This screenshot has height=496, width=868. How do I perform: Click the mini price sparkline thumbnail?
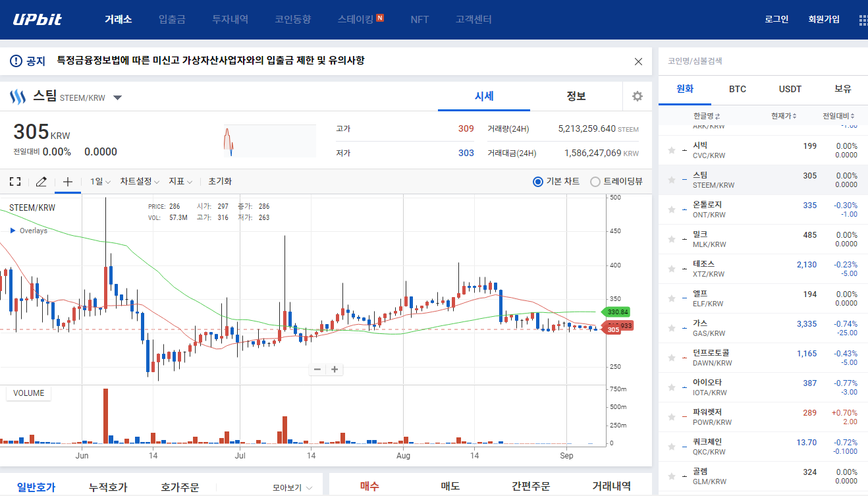pyautogui.click(x=269, y=141)
